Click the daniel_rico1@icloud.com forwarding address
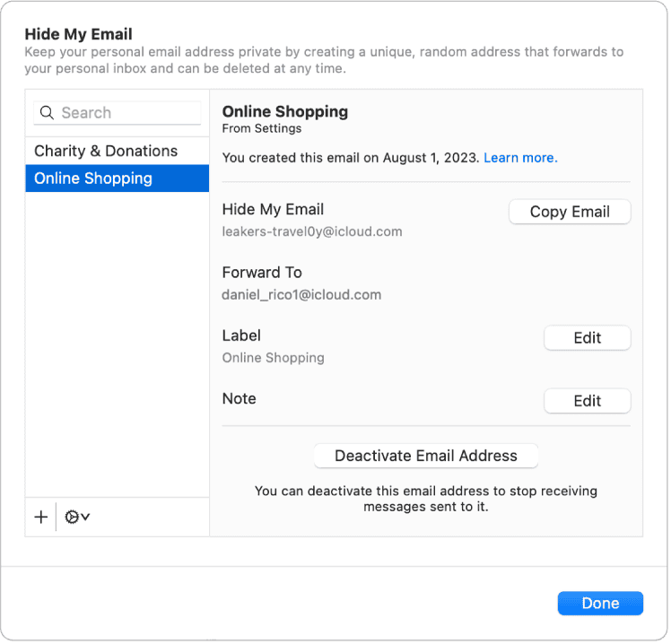Image resolution: width=671 pixels, height=644 pixels. click(x=301, y=294)
